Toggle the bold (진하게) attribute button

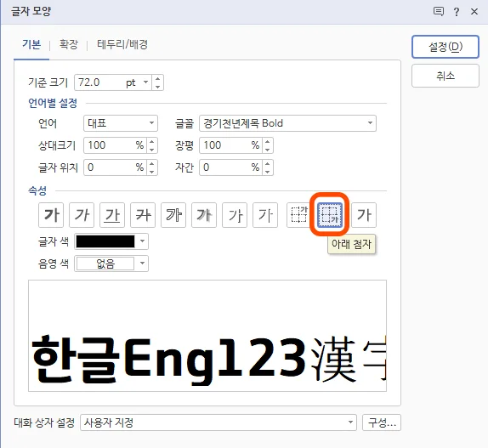tap(51, 215)
